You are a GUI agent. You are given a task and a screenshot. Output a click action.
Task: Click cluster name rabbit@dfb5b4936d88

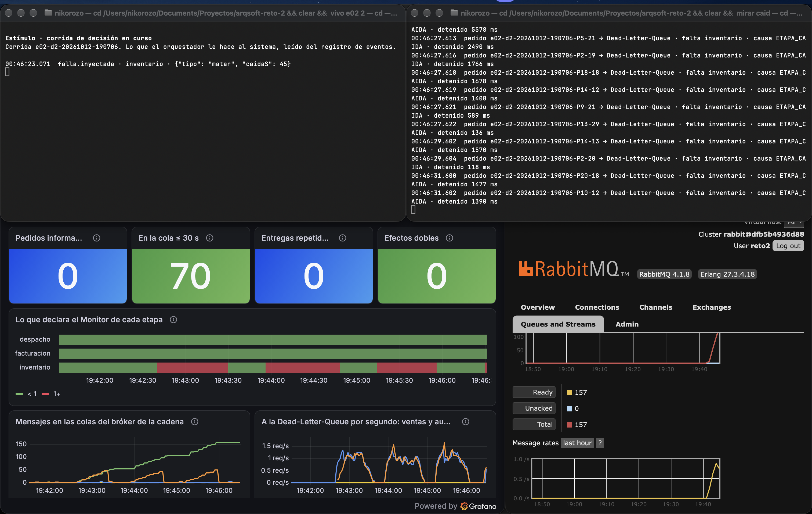coord(763,234)
